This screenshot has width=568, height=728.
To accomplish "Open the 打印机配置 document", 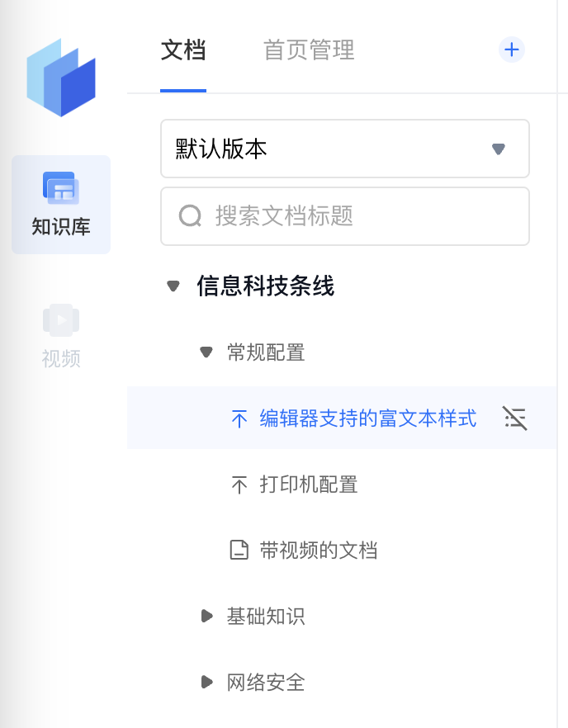I will (309, 485).
